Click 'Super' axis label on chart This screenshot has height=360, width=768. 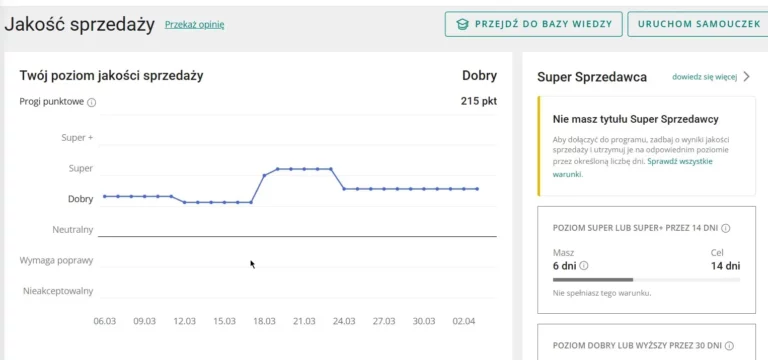[x=81, y=168]
